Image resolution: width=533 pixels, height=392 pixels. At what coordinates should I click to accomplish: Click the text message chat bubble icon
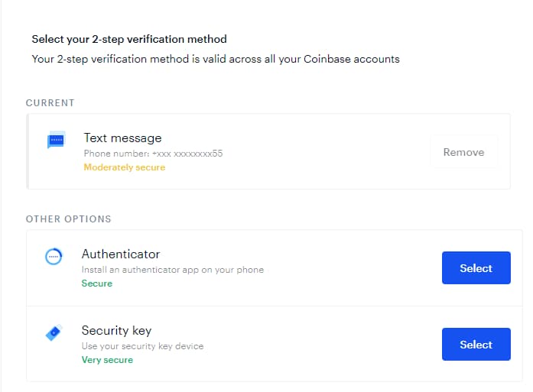56,140
